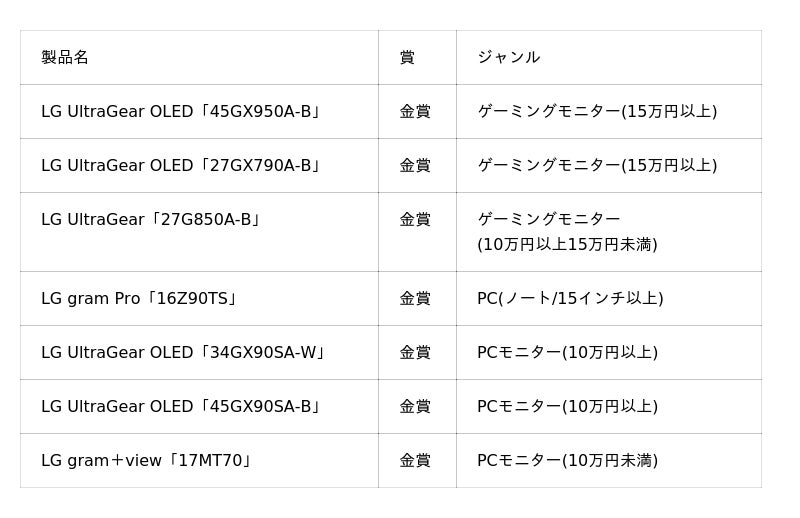Click the LG gram+view 17MT70 cell
This screenshot has height=518, width=800.
click(147, 460)
